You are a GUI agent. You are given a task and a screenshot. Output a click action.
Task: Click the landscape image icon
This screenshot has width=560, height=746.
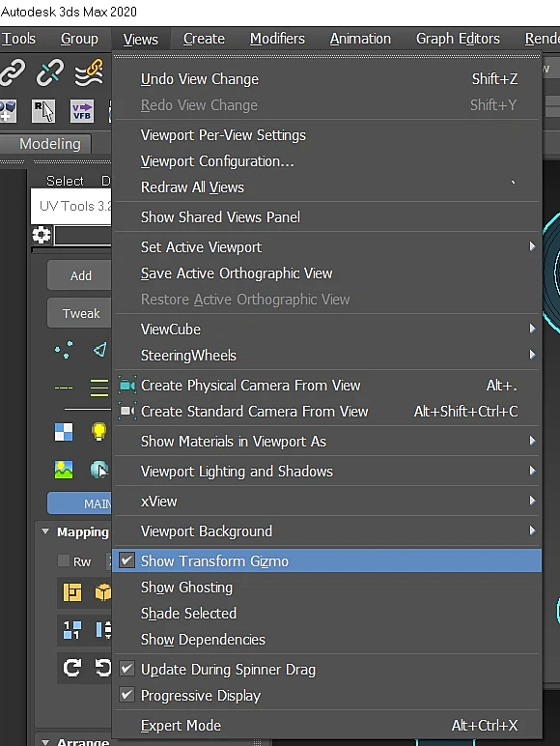click(x=64, y=470)
